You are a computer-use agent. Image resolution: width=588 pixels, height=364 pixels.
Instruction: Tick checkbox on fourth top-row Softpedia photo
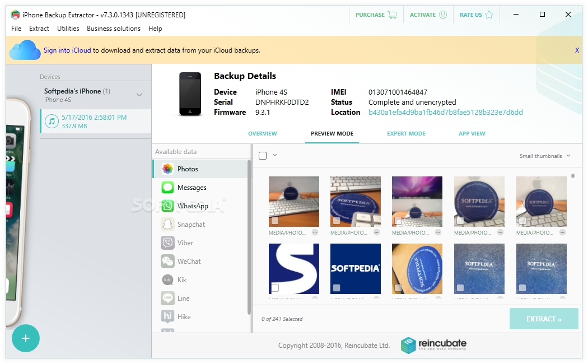coord(460,221)
